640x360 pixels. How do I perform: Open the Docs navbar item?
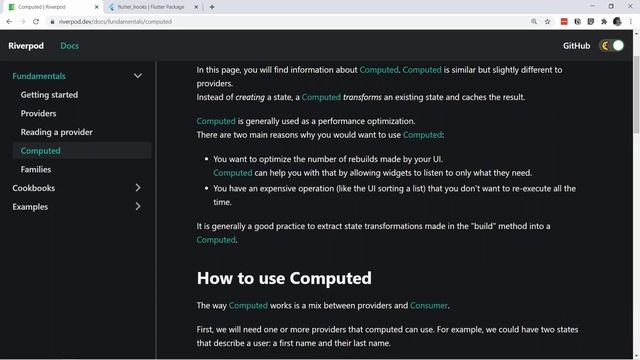pyautogui.click(x=69, y=46)
